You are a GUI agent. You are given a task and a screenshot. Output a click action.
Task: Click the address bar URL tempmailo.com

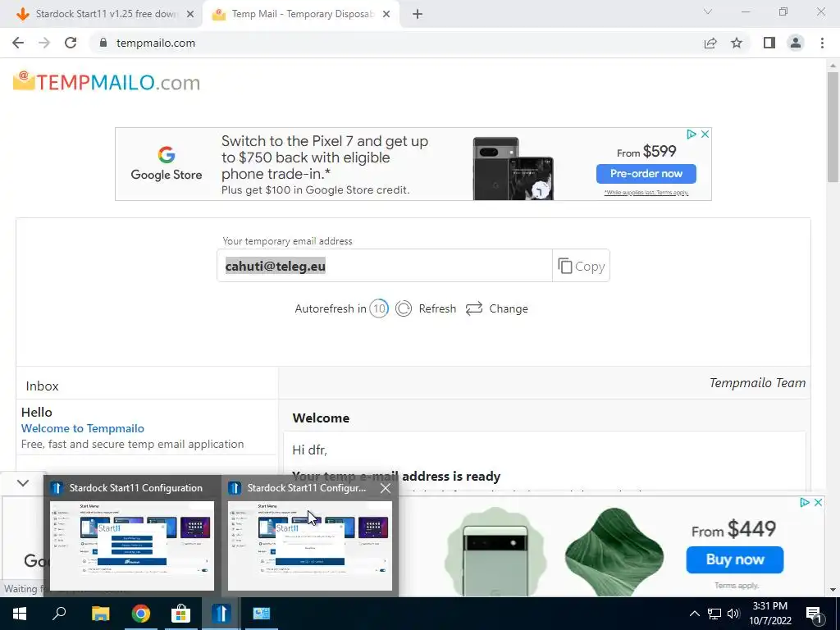tap(156, 43)
